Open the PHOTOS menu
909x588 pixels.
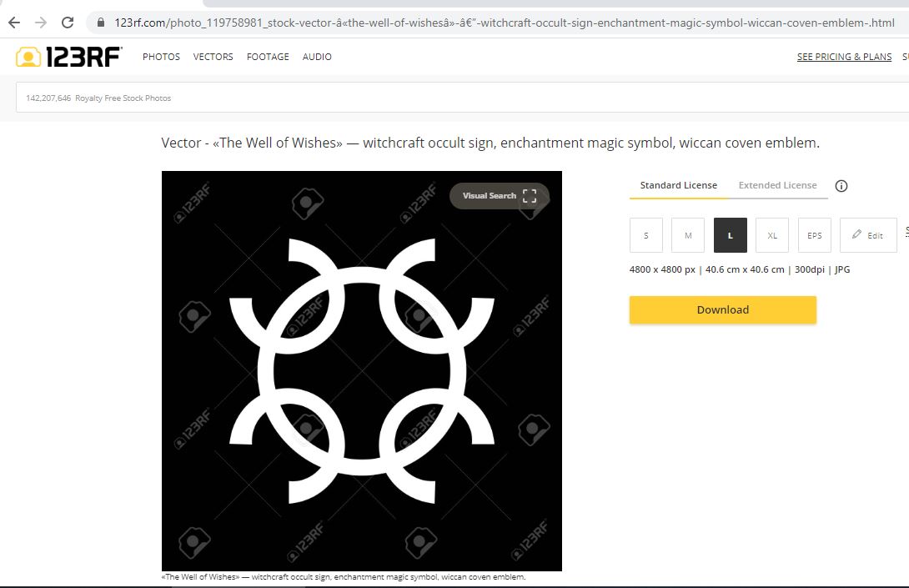161,57
